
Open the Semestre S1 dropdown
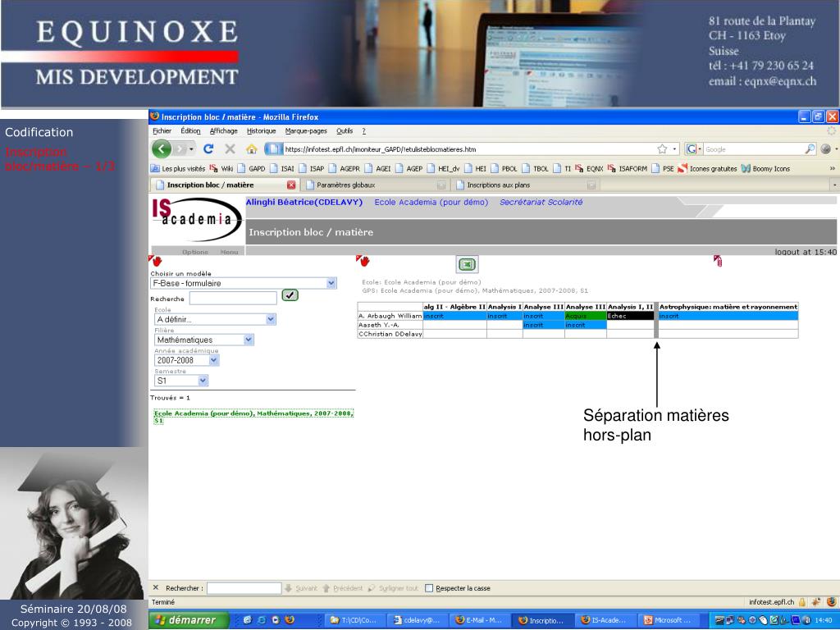click(203, 381)
